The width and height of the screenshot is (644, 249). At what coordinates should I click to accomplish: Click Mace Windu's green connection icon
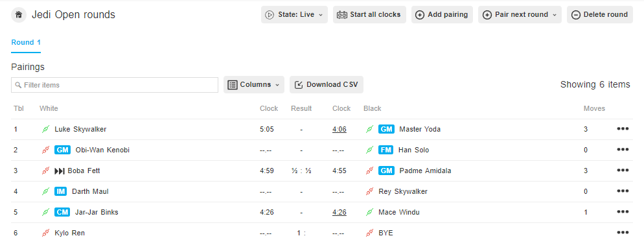[370, 213]
